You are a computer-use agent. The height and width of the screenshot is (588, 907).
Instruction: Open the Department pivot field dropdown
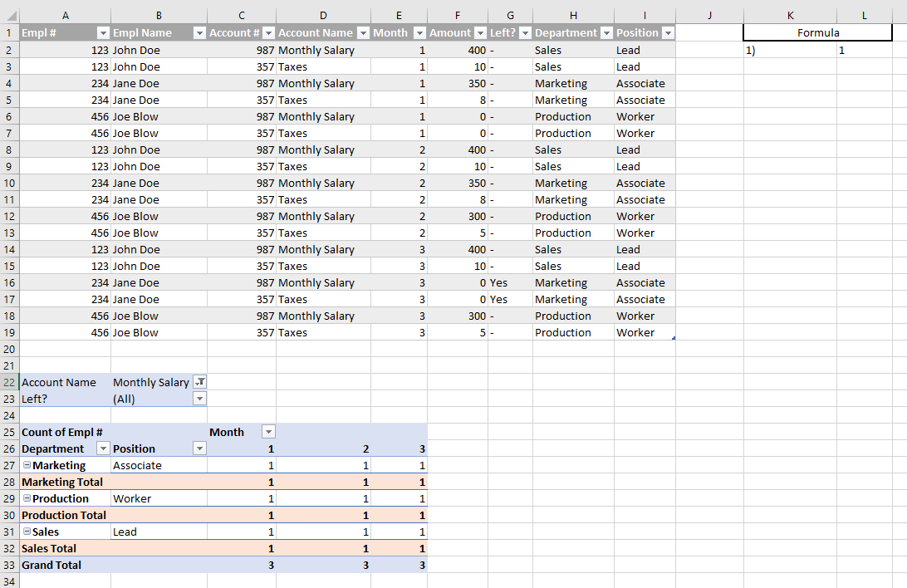(x=103, y=448)
